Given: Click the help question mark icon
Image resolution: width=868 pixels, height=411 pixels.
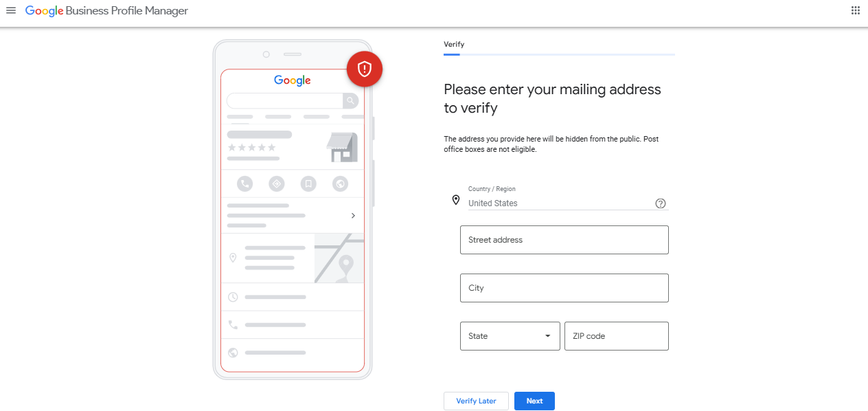Looking at the screenshot, I should 660,203.
